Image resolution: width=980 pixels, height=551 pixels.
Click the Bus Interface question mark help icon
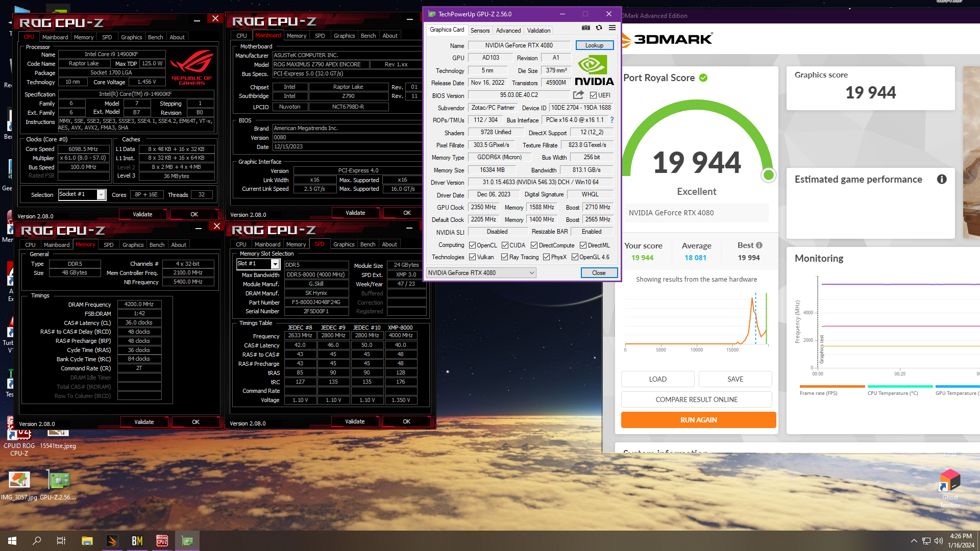click(612, 120)
